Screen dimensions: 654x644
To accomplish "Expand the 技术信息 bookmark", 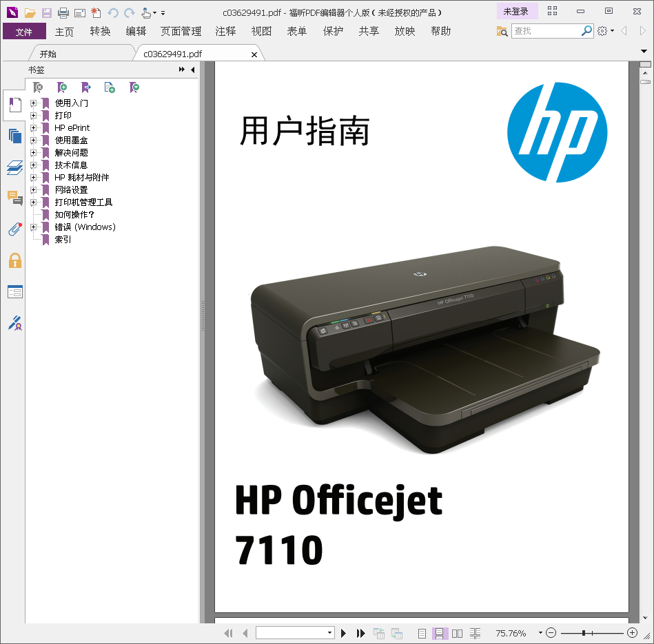I will pos(33,165).
